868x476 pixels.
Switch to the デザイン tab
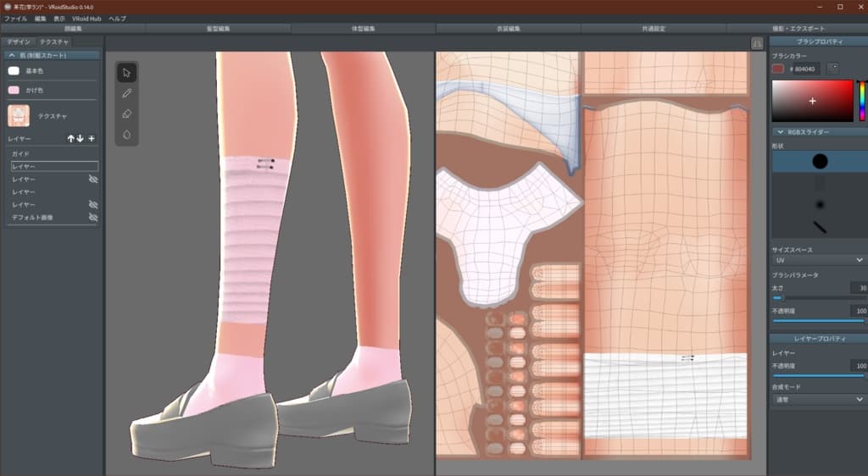(19, 42)
